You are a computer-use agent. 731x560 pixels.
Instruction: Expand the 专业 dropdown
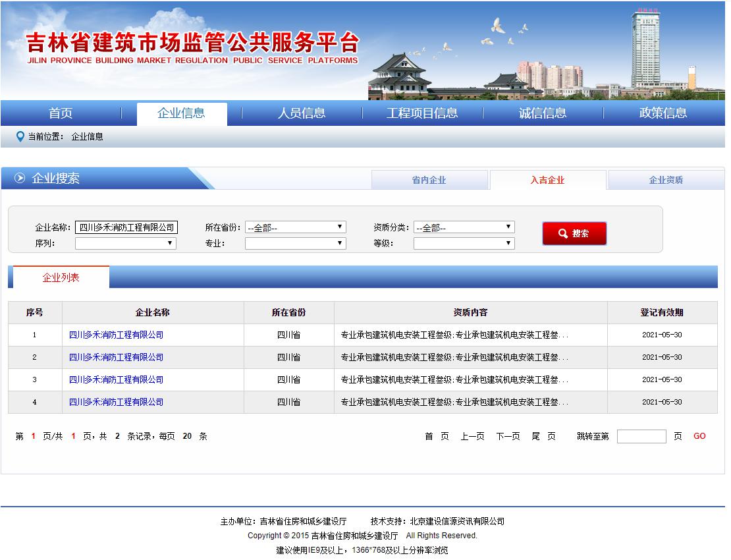(295, 243)
